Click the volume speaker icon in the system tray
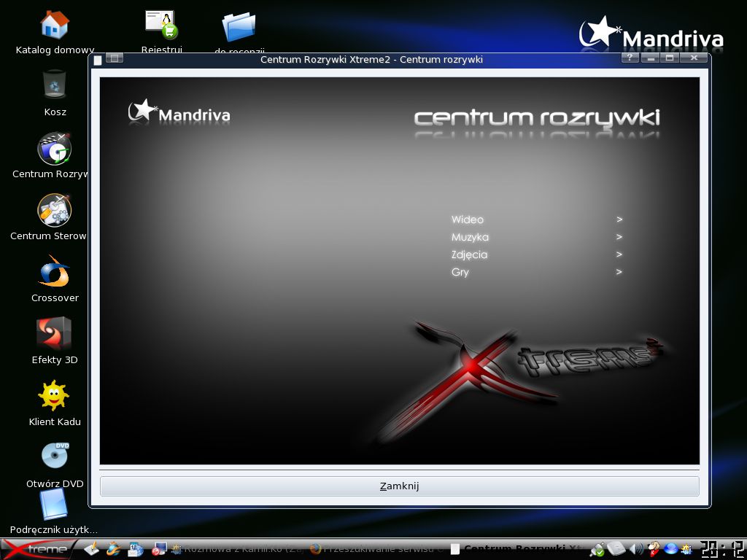This screenshot has width=747, height=560. tap(636, 549)
